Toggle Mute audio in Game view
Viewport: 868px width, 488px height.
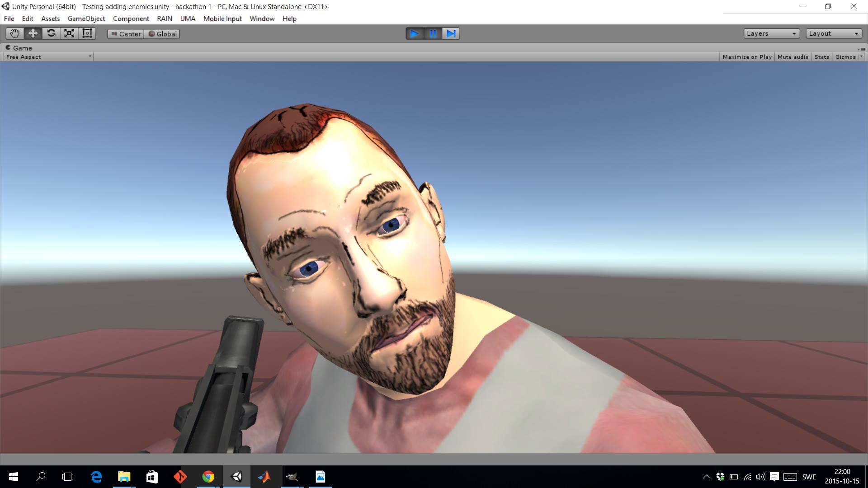(793, 57)
